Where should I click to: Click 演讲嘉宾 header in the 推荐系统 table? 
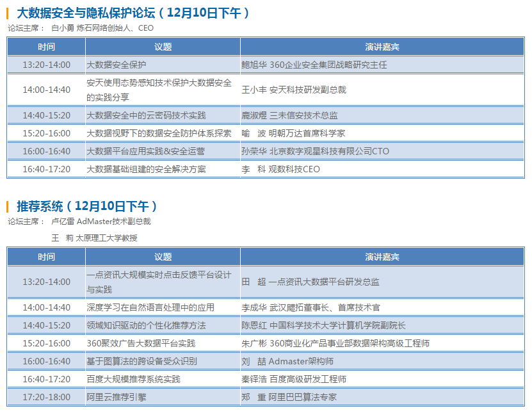382,257
